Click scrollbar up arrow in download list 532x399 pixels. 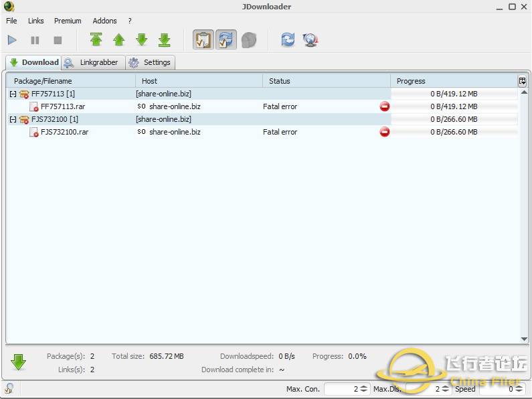[x=524, y=92]
